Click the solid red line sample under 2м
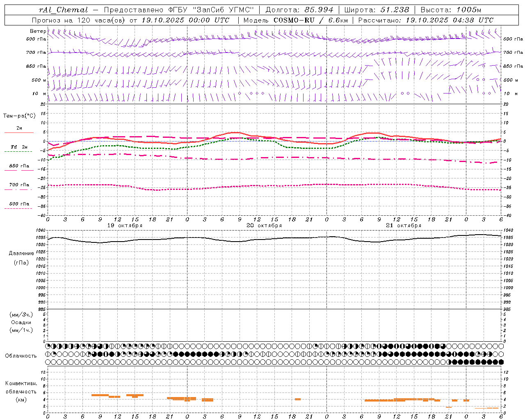 [x=19, y=132]
